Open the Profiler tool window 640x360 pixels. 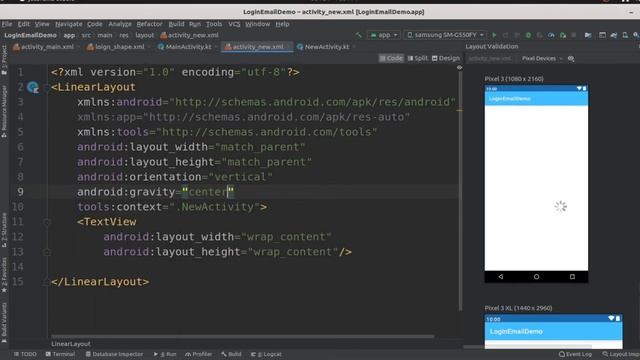198,354
